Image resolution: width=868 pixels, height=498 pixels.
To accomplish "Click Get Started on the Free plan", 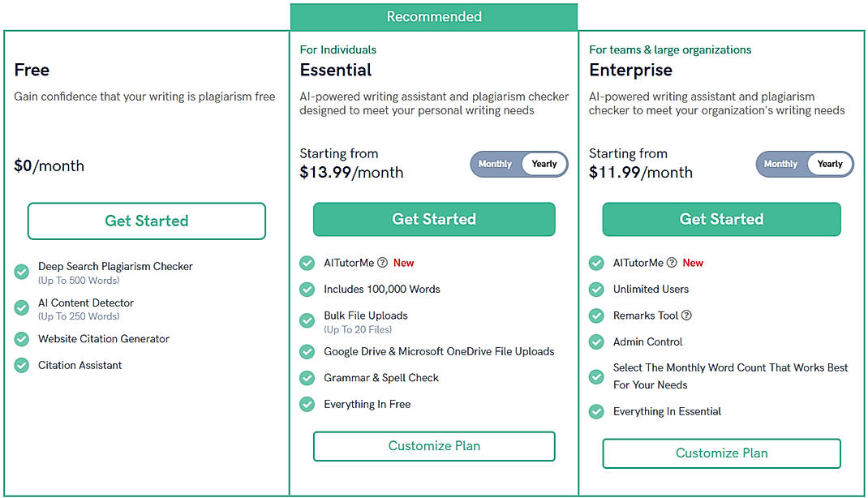I will [146, 221].
